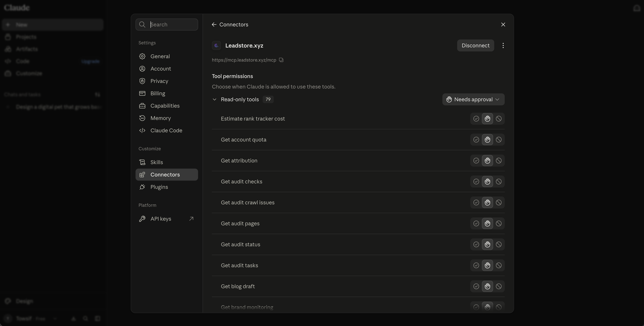Screen dimensions: 644x326
Task: Copy the mcp.leadstore.xyz URL icon
Action: point(281,60)
